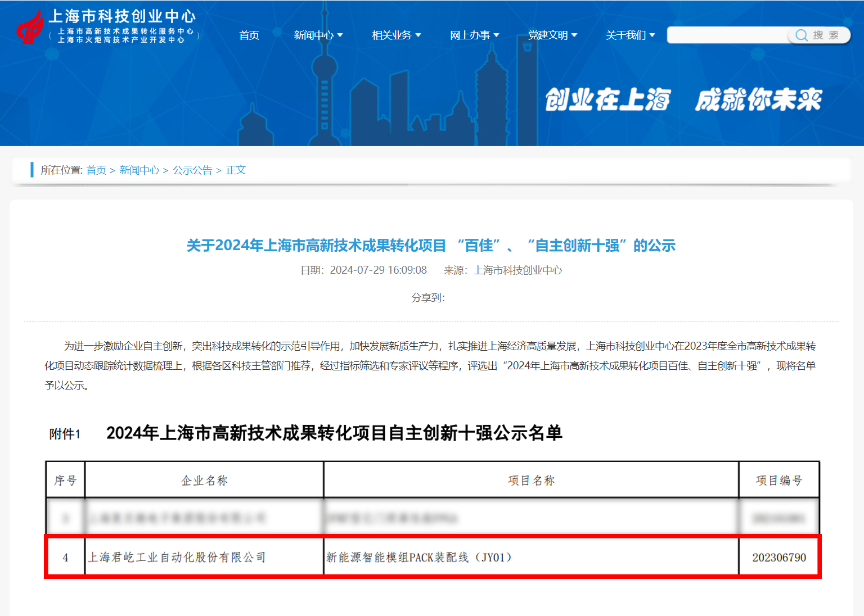Open the 党建文明 navigation menu
The image size is (864, 616).
[x=552, y=35]
